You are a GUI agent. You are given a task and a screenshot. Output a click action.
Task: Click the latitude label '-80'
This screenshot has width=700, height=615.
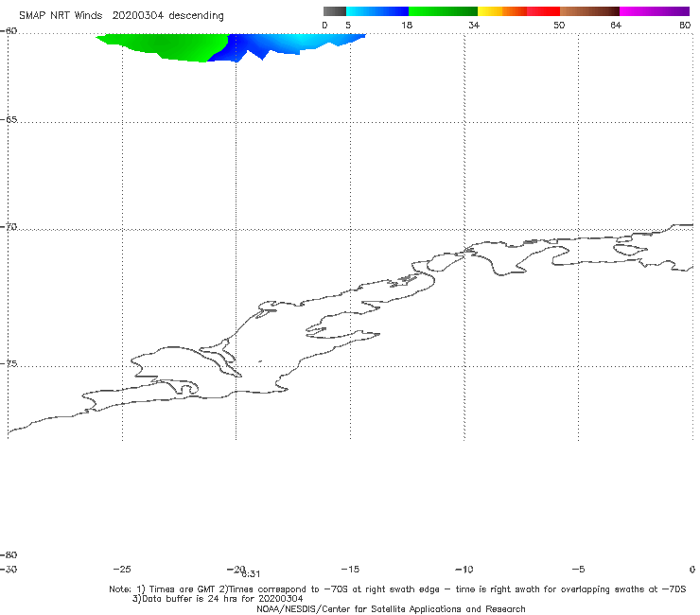[9, 554]
